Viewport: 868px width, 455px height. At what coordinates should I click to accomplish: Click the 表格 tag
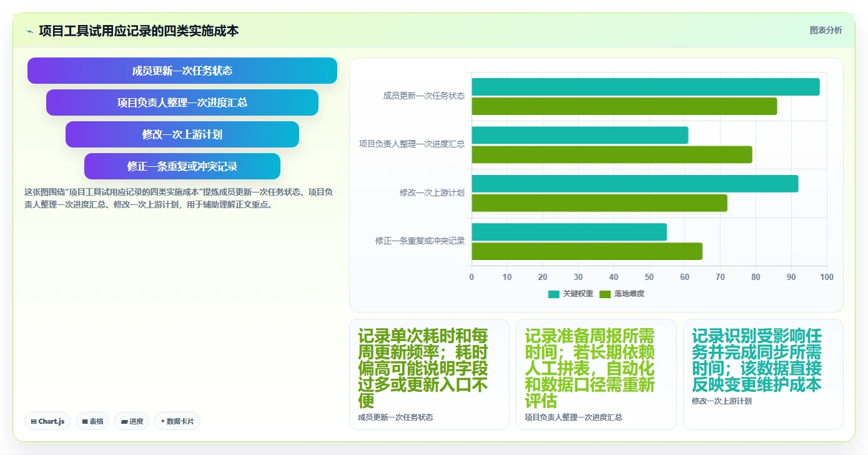[x=92, y=421]
